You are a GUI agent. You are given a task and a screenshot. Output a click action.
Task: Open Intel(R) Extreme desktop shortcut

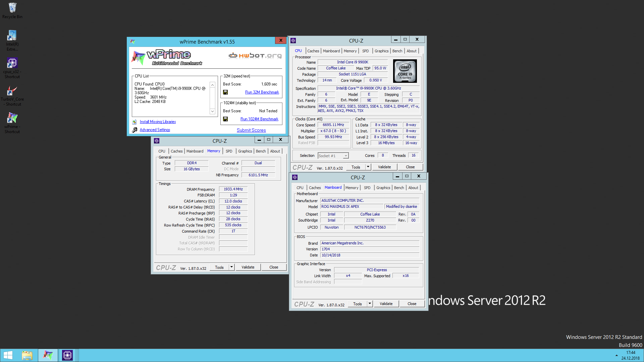[12, 41]
